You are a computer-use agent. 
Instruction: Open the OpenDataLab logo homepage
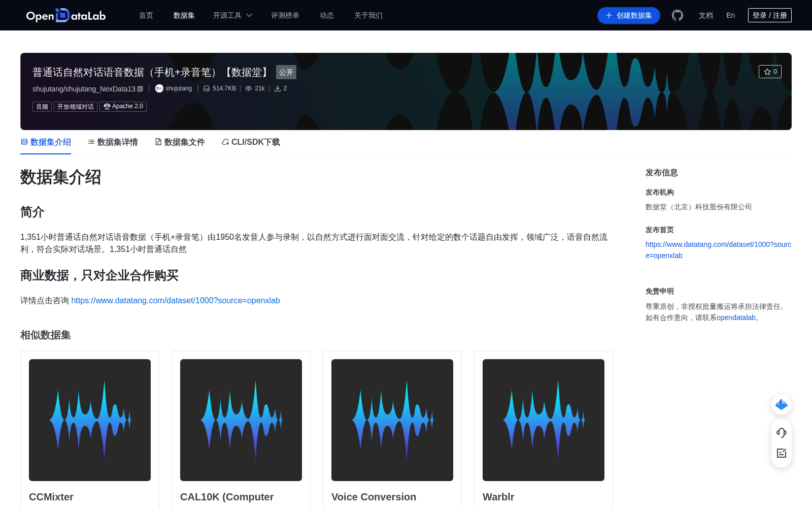tap(66, 15)
